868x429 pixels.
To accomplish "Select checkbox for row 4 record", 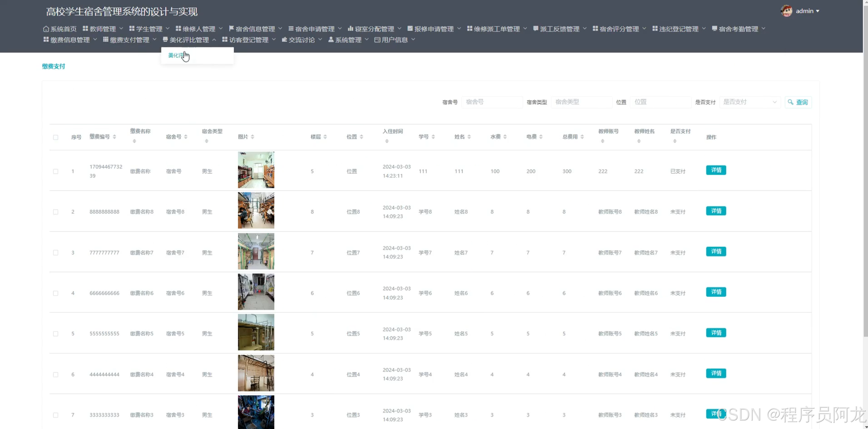I will tap(56, 293).
